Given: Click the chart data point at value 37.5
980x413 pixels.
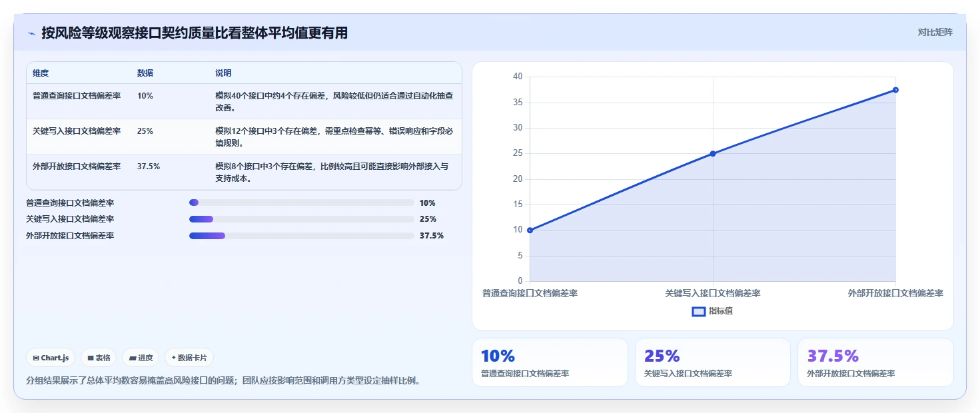Looking at the screenshot, I should [895, 90].
